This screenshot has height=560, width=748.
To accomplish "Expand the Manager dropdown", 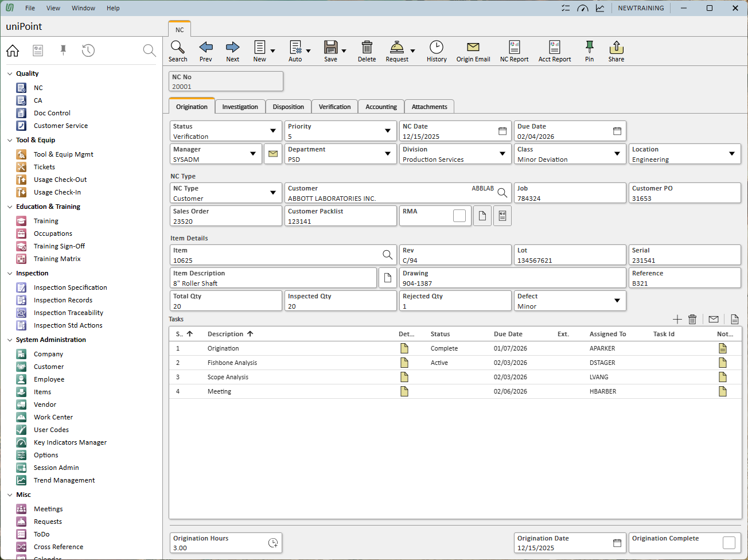I will (253, 154).
